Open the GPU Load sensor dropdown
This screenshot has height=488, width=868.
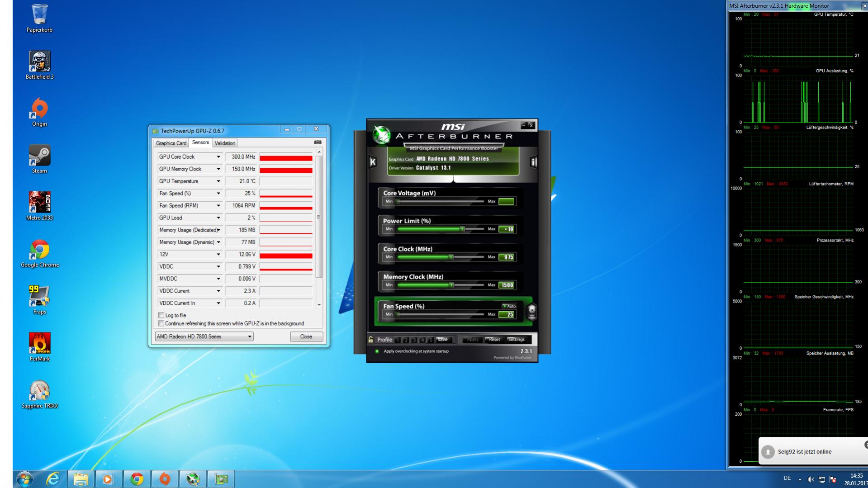pyautogui.click(x=218, y=218)
